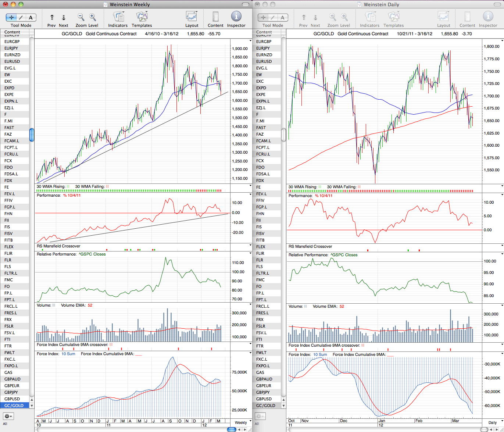Select GC/GOLD in Weekly symbol list
This screenshot has height=432, width=504.
pos(14,406)
